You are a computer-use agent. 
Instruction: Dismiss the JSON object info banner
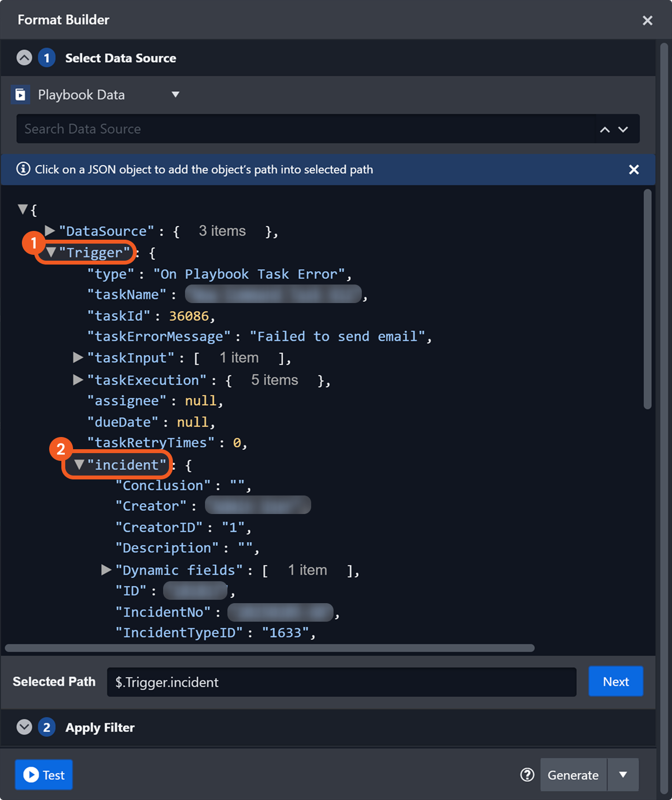coord(634,170)
